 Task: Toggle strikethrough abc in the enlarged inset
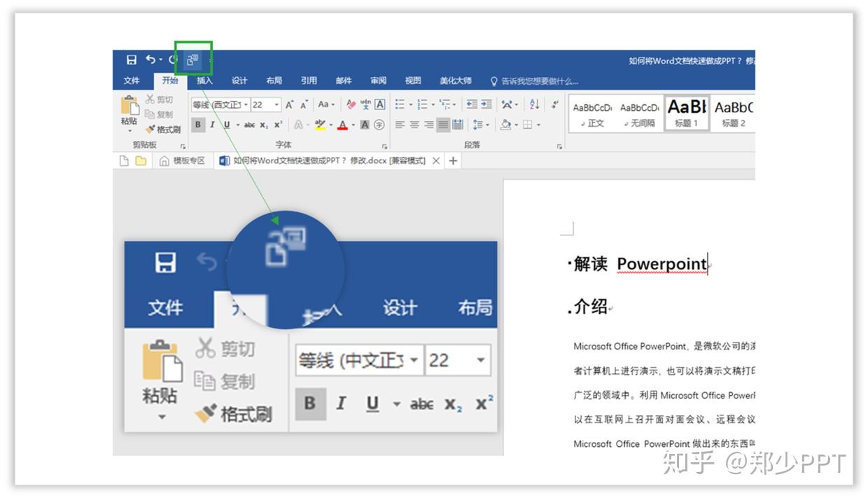(x=421, y=404)
